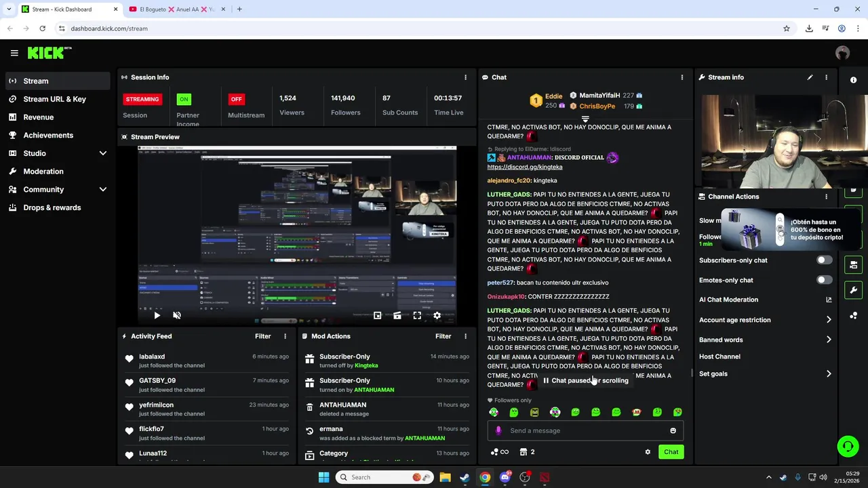
Task: Insert the angry olive face emote
Action: point(534,412)
